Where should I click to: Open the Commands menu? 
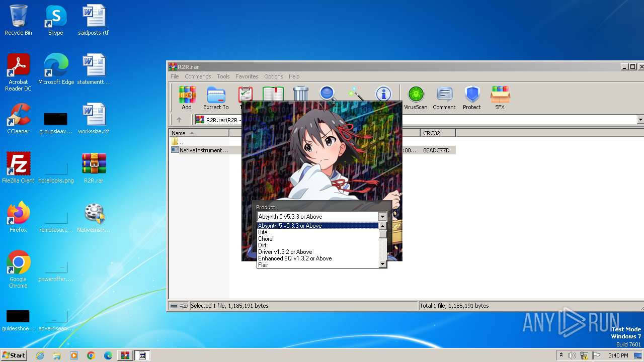point(198,76)
